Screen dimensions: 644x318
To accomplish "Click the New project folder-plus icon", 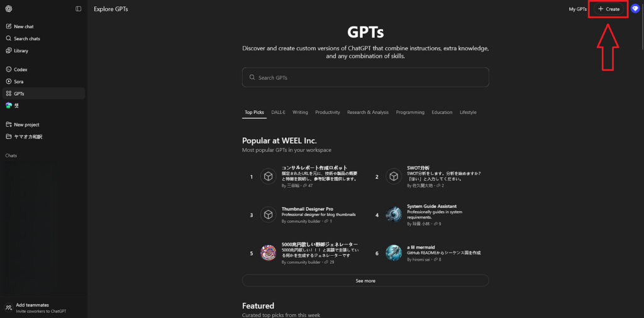I will coord(9,124).
